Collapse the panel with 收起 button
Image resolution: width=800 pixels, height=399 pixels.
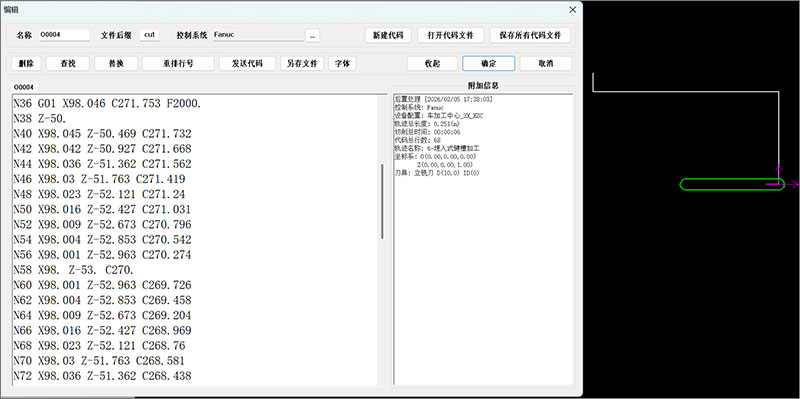coord(432,63)
